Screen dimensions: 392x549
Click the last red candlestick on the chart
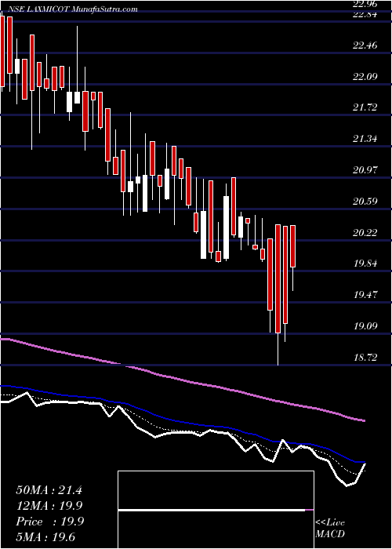pos(293,246)
